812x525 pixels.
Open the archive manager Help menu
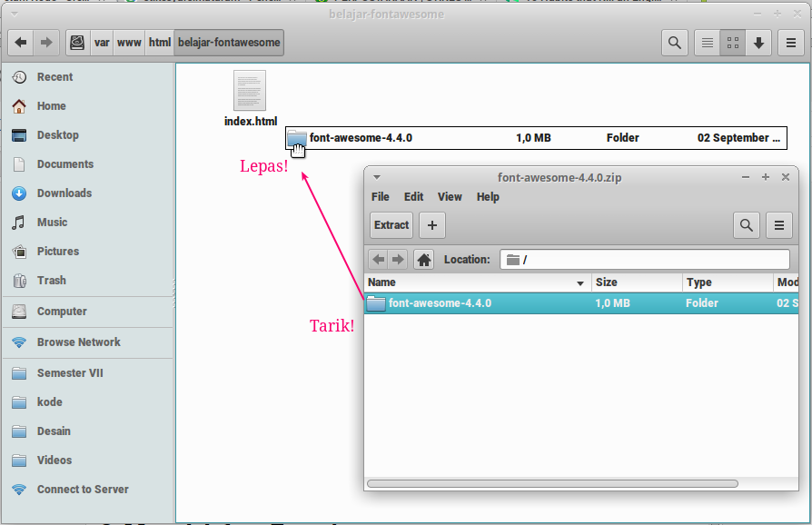[488, 197]
